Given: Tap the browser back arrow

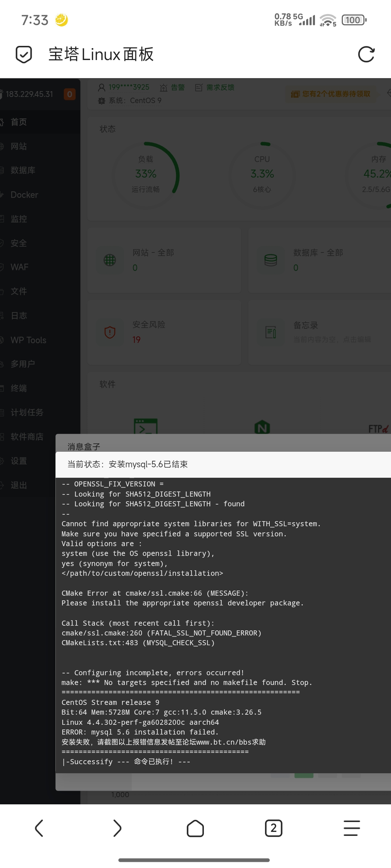Looking at the screenshot, I should (39, 828).
